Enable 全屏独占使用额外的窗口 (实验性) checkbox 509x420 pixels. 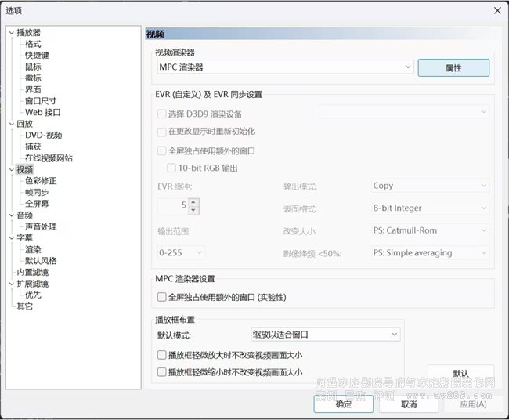162,298
